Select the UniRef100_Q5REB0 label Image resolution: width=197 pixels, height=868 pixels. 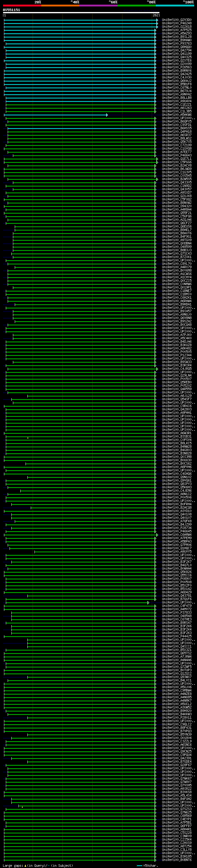pyautogui.click(x=177, y=382)
